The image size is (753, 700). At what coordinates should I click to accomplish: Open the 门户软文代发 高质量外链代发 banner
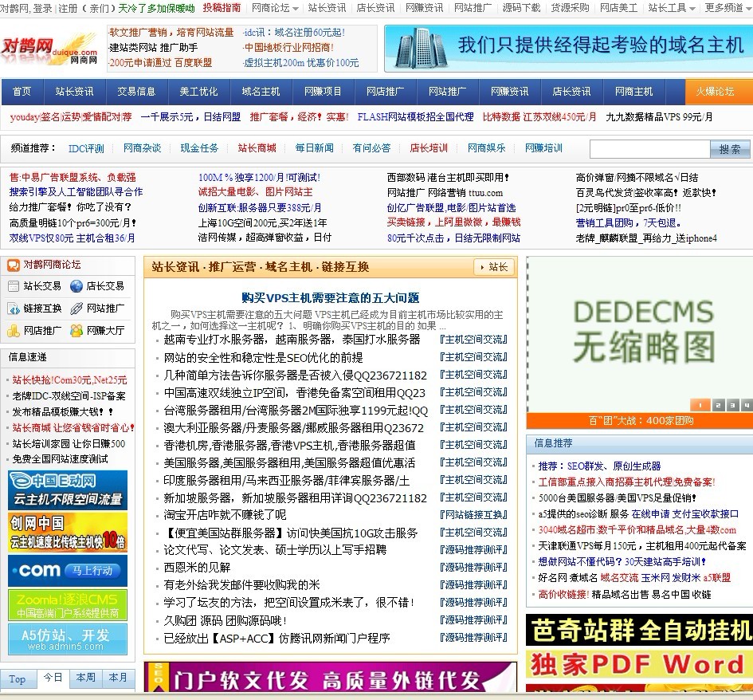pos(331,677)
